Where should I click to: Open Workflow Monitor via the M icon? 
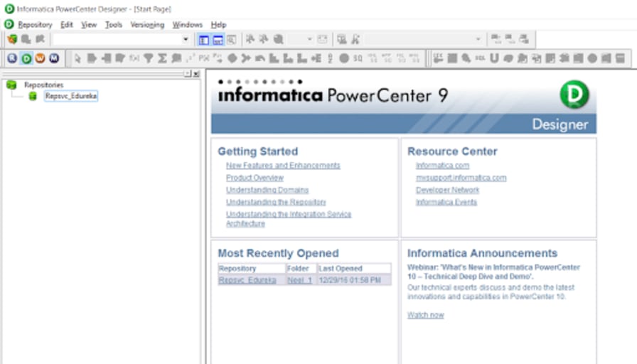click(x=53, y=58)
